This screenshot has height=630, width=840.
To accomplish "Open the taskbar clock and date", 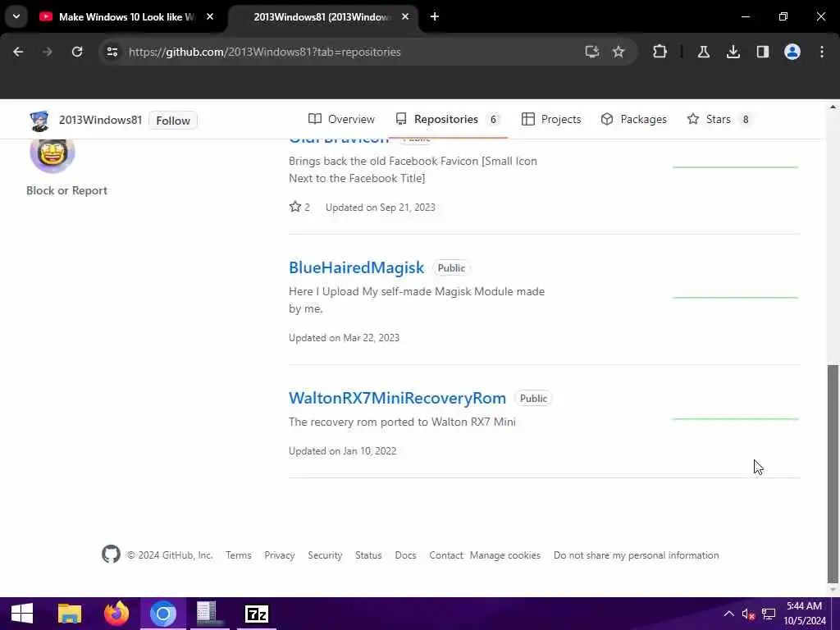I will point(805,614).
